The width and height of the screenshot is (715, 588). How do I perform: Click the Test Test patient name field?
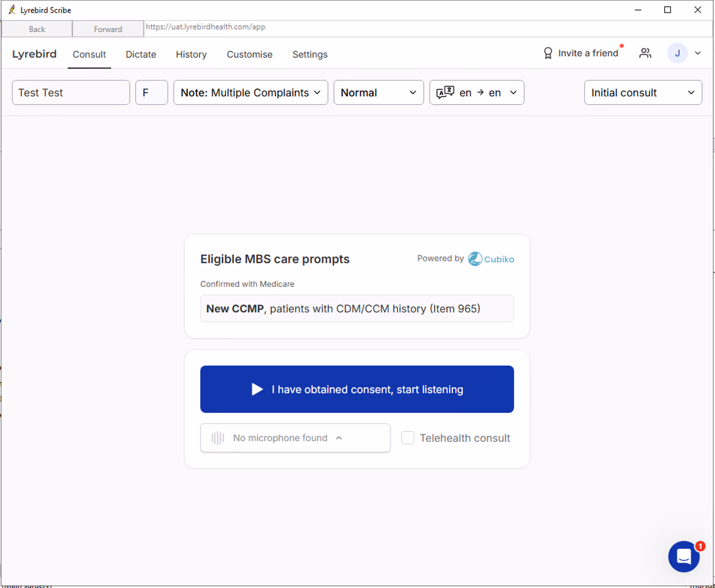point(71,92)
